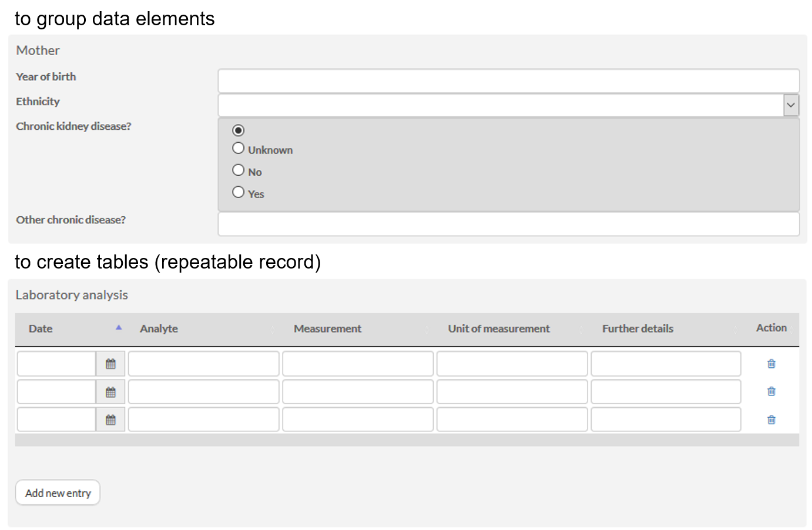Click the Other chronic disease? label
Viewport: 812px width, 530px height.
tap(71, 219)
